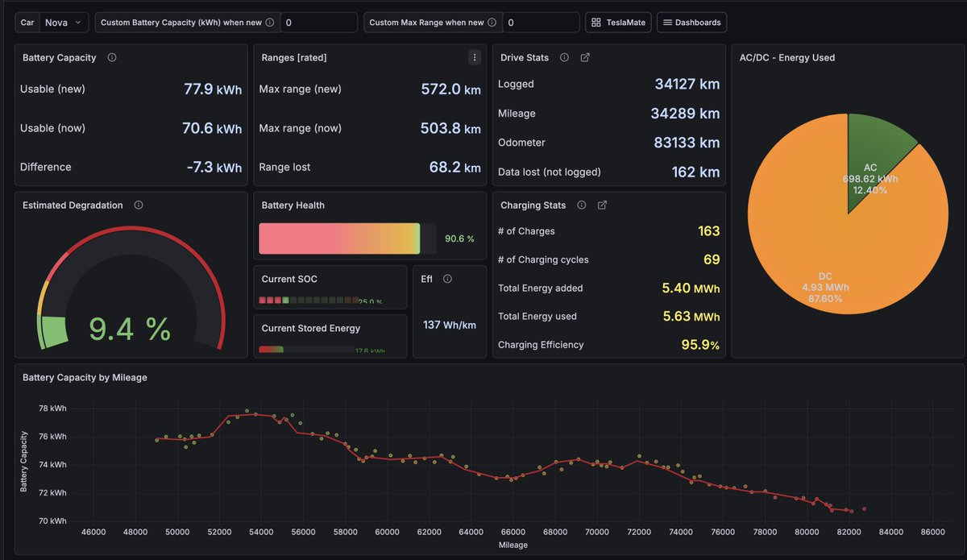Image resolution: width=967 pixels, height=560 pixels.
Task: Click the Battery Capacity by Mileage panel title
Action: pos(85,377)
